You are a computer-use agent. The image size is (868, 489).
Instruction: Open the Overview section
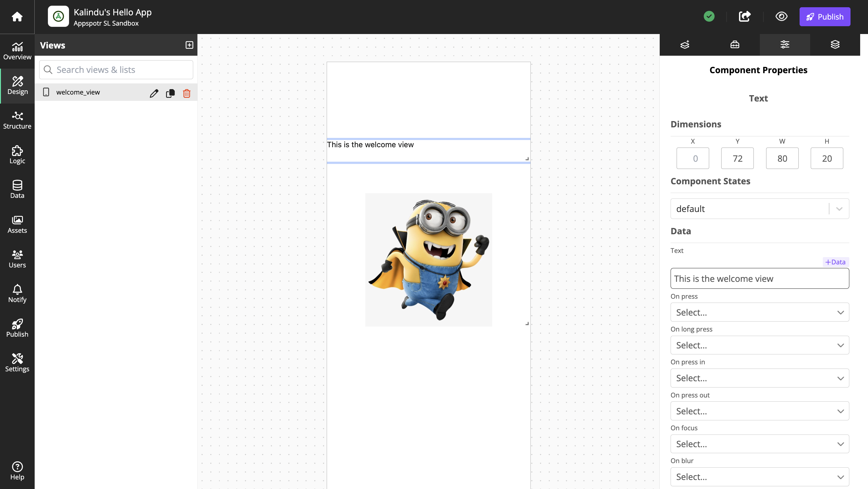click(x=17, y=51)
